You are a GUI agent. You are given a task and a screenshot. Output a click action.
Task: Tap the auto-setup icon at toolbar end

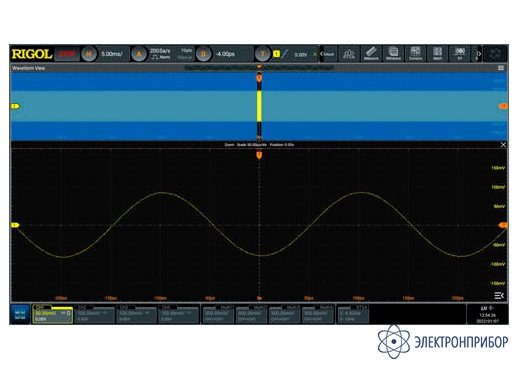tap(495, 54)
